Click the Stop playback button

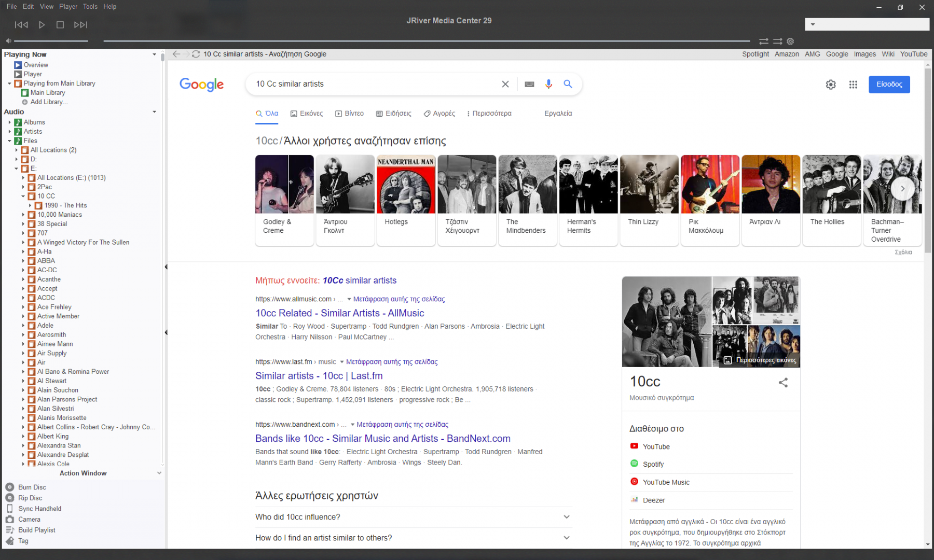coord(60,25)
